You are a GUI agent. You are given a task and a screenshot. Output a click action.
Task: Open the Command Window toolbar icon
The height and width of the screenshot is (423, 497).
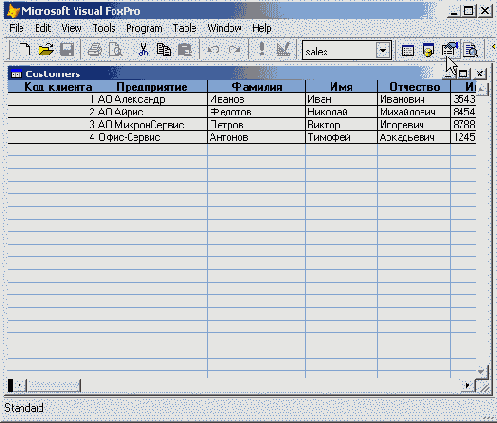[x=408, y=51]
